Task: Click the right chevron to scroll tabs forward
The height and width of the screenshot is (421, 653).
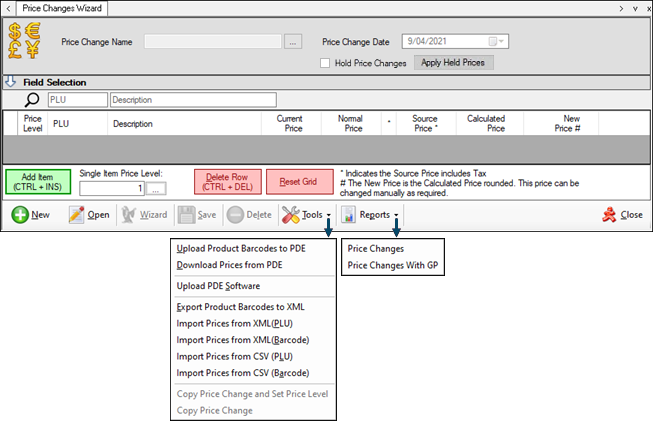Action: (621, 8)
